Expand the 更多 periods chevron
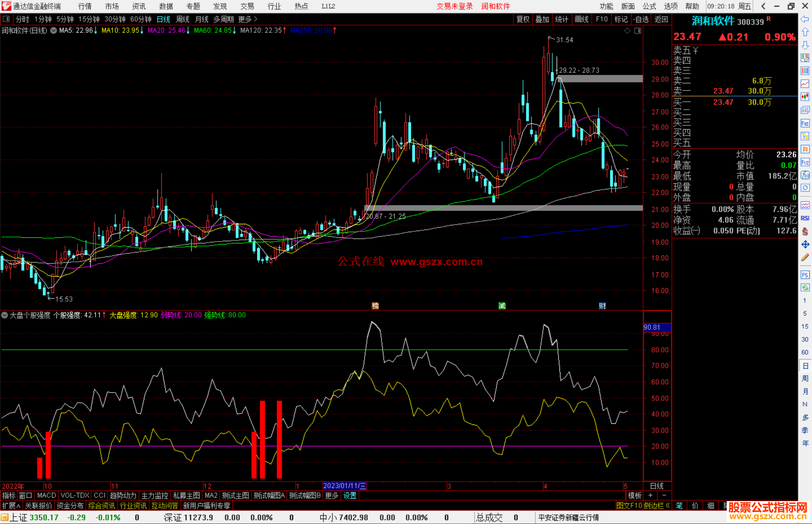812x524 pixels. tap(256, 19)
